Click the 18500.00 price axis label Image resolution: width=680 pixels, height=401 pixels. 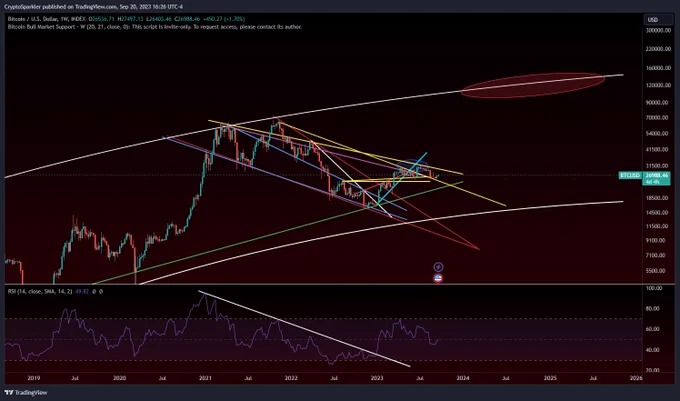click(x=658, y=198)
